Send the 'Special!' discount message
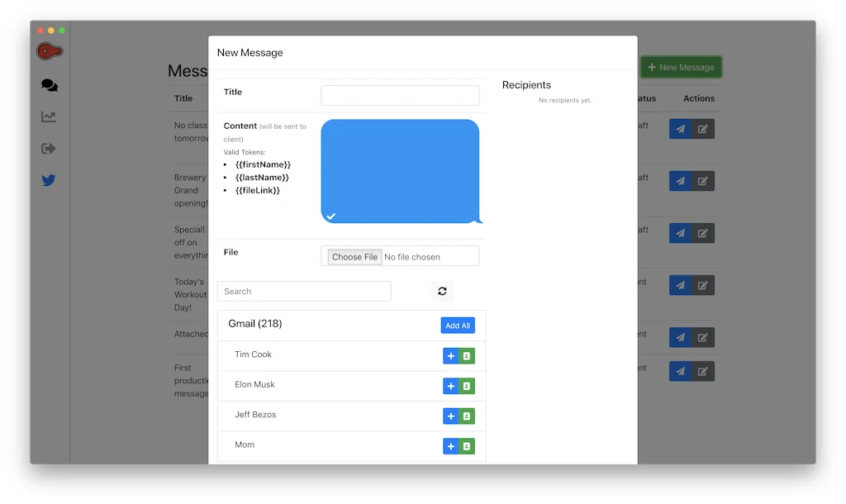 681,233
